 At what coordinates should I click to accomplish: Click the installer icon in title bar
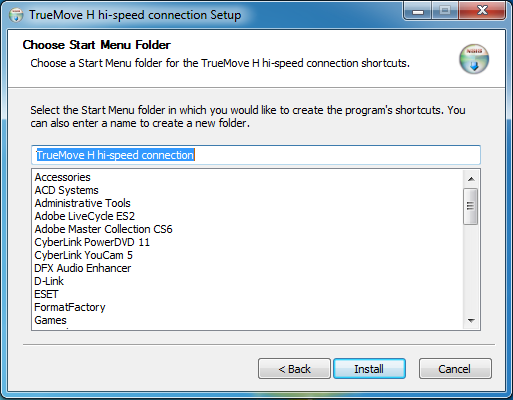[x=16, y=15]
